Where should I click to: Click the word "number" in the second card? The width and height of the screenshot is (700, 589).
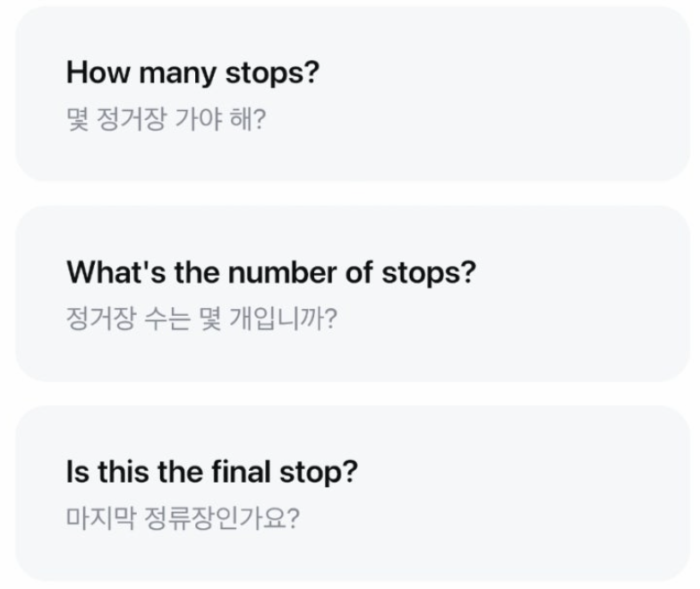click(x=282, y=272)
